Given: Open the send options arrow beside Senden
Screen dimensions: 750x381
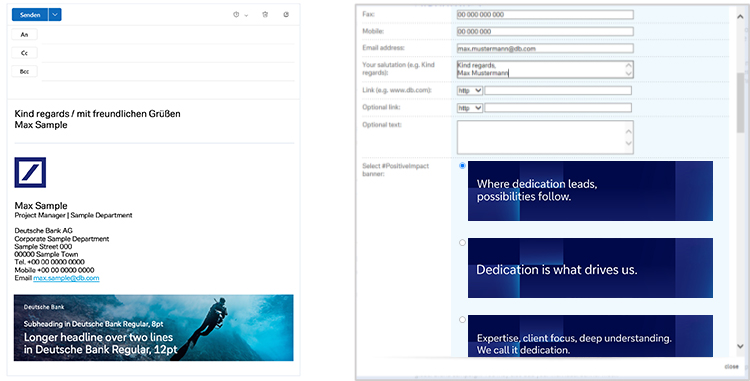Looking at the screenshot, I should [55, 15].
